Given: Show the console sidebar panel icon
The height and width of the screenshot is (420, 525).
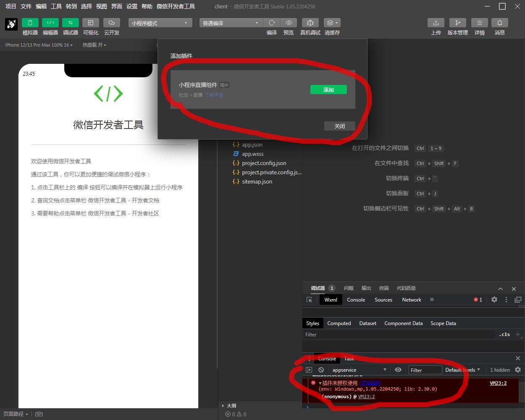Looking at the screenshot, I should (309, 370).
